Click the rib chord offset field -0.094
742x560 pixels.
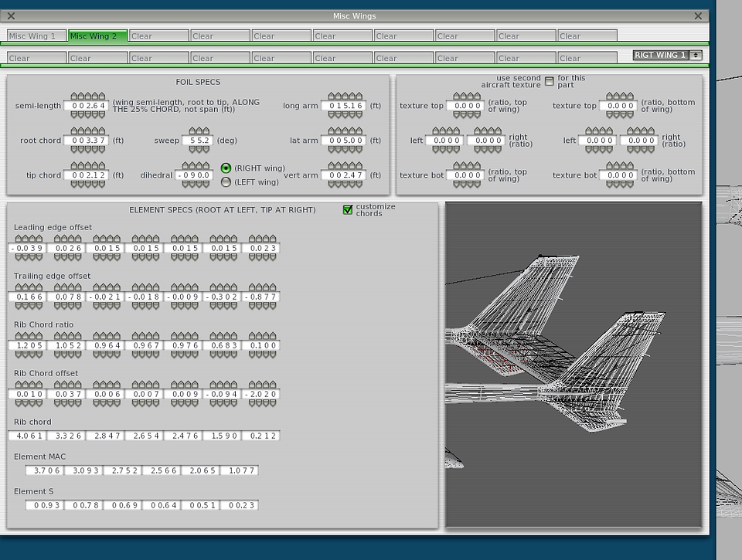(223, 394)
